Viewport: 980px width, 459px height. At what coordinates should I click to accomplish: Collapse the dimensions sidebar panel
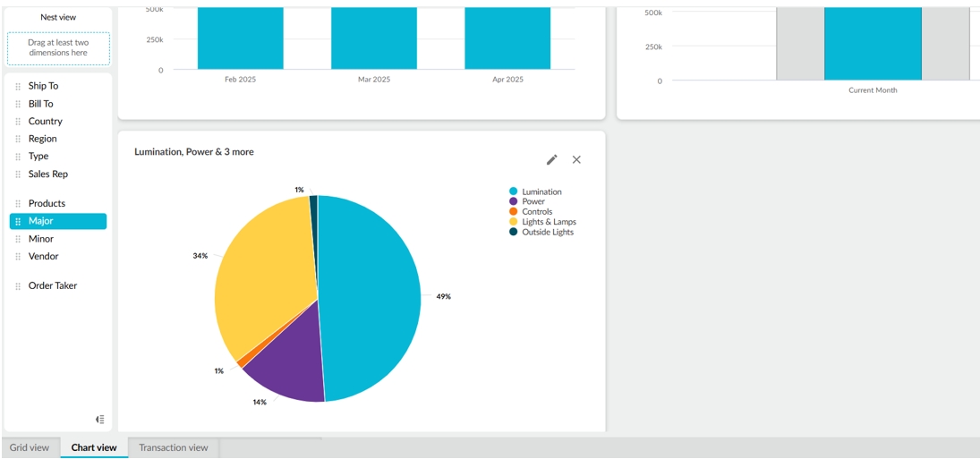(100, 419)
